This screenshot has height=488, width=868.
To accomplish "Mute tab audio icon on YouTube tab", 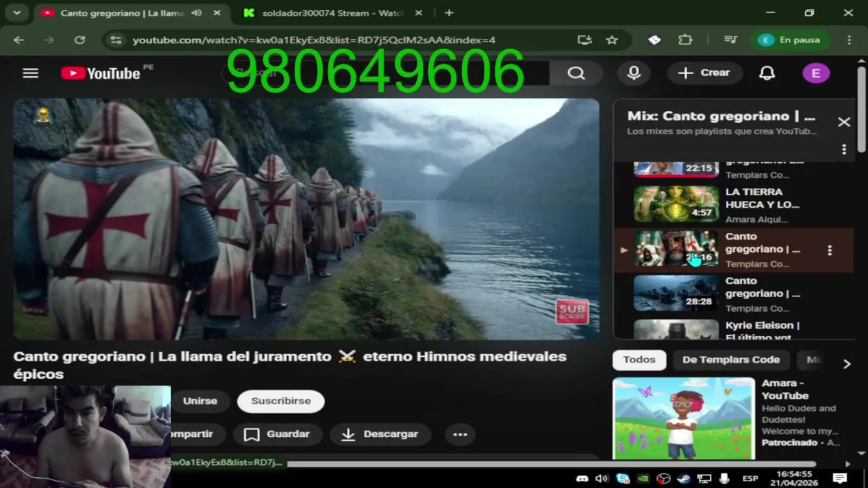I will [197, 13].
